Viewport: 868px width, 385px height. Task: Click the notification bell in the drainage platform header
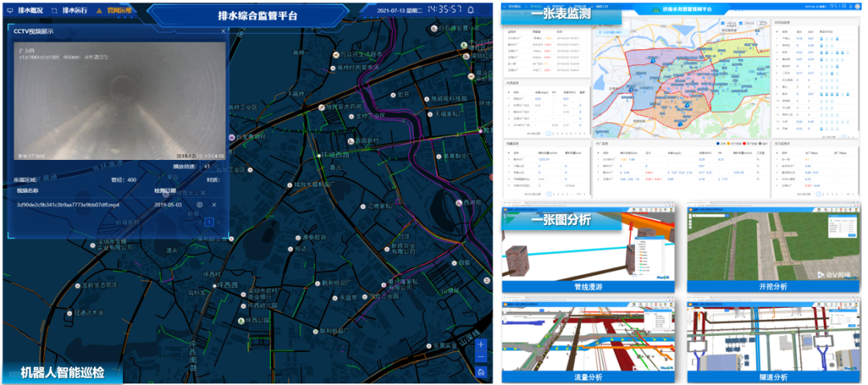coord(471,10)
